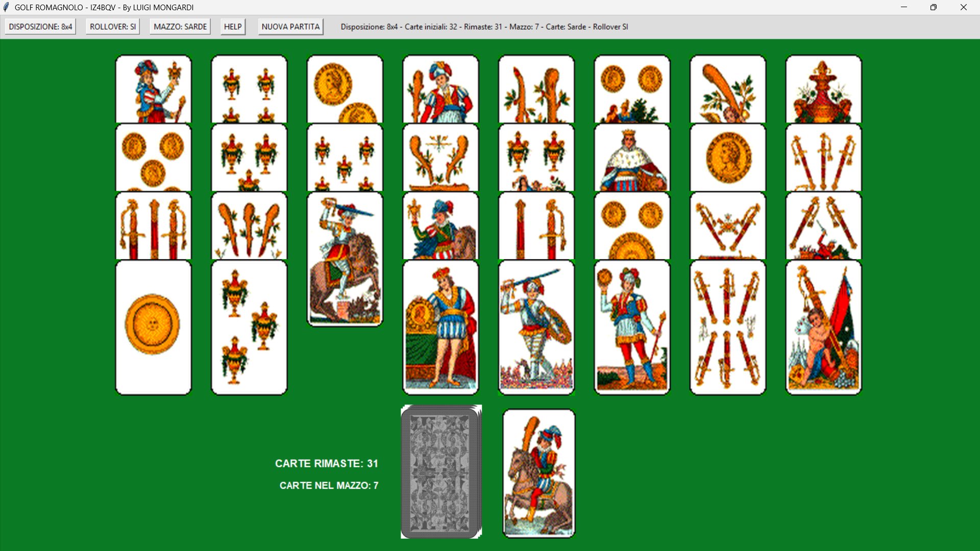
Task: Minimize the Golf Romagnolo window
Action: pyautogui.click(x=904, y=7)
